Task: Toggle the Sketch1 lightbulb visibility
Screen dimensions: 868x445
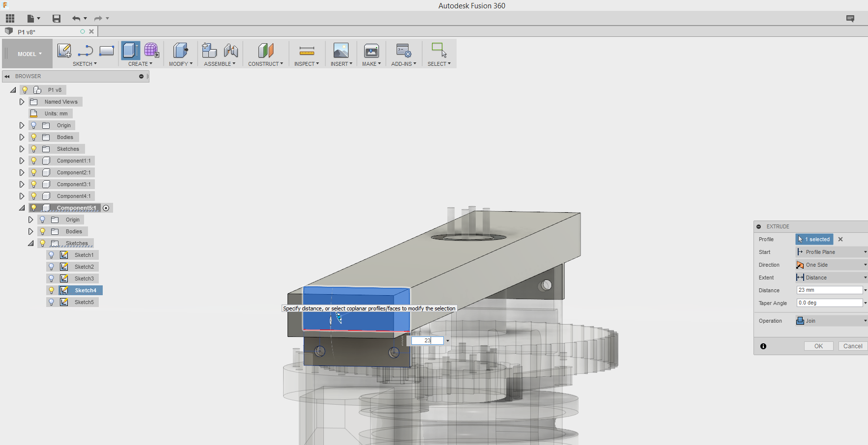Action: tap(52, 255)
